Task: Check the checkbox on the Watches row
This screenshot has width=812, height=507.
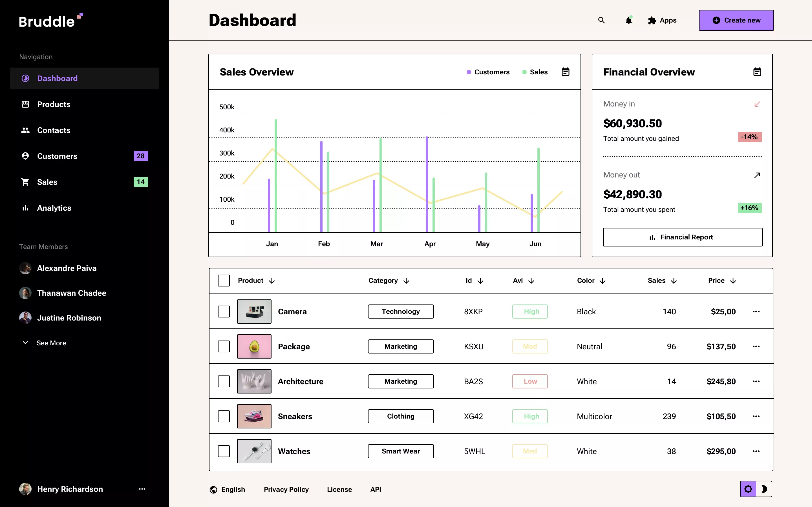Action: [224, 451]
